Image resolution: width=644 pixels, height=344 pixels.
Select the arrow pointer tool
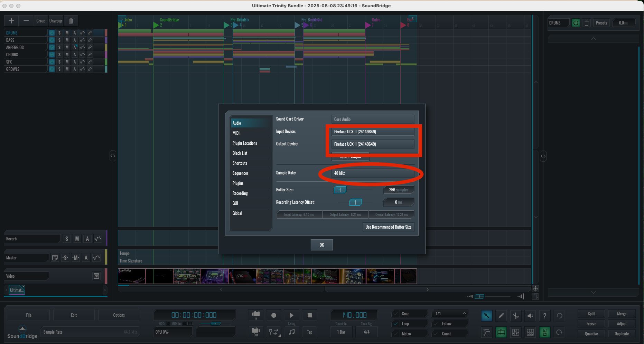point(486,315)
